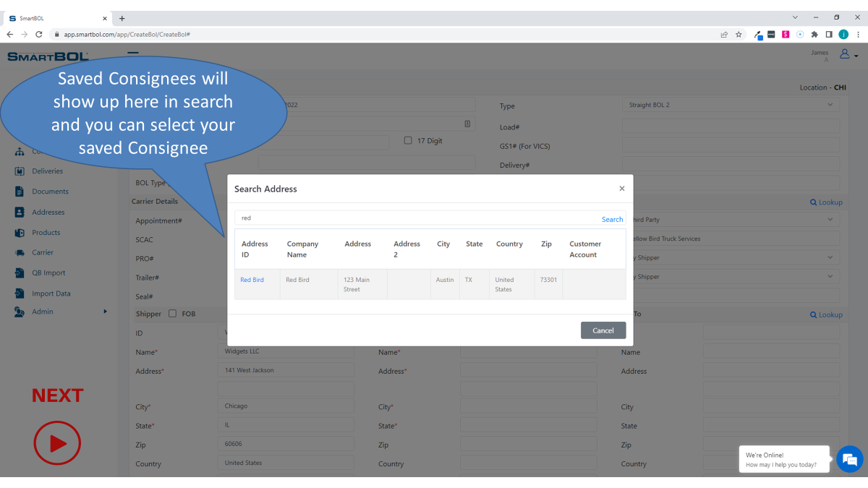Click the pink dollar-sign extension icon
868x488 pixels.
(x=786, y=34)
